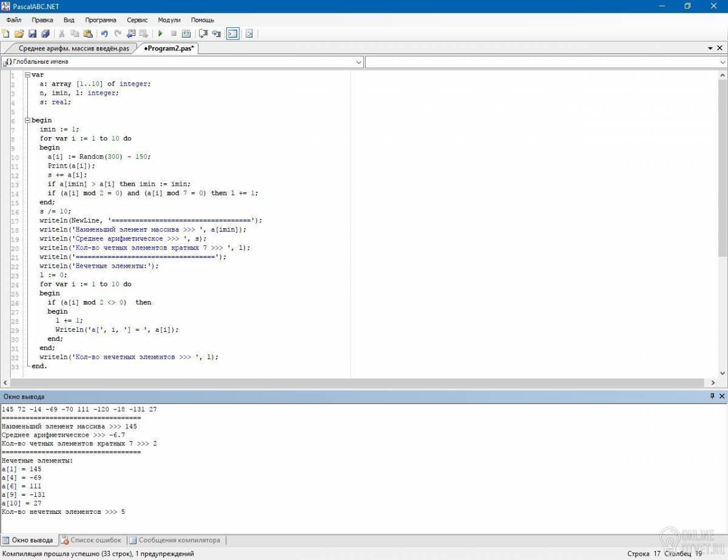Screen dimensions: 728x560
Task: Open the Помощь menu
Action: 203,20
